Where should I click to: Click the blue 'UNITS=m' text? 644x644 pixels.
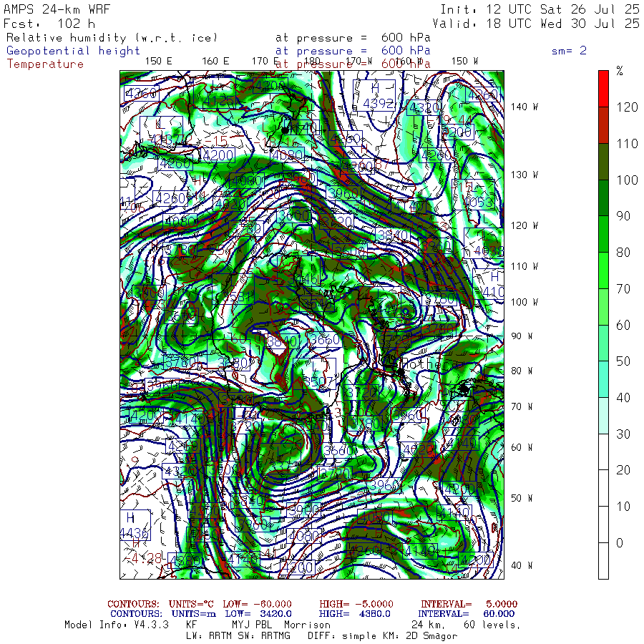194,614
